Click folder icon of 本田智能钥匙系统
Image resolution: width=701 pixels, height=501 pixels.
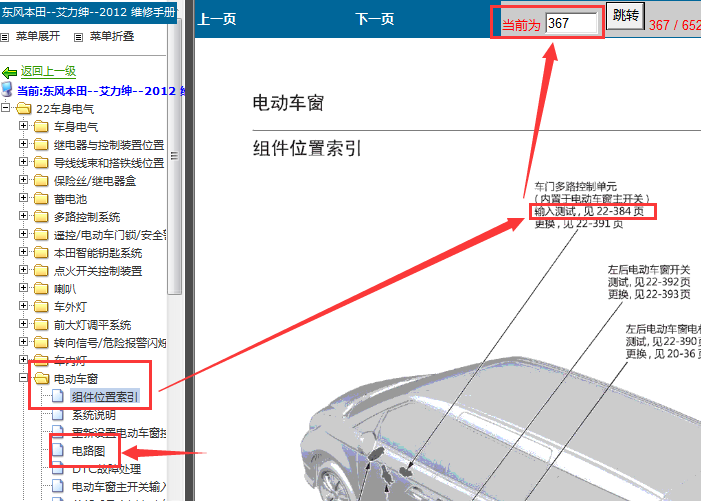tap(41, 253)
